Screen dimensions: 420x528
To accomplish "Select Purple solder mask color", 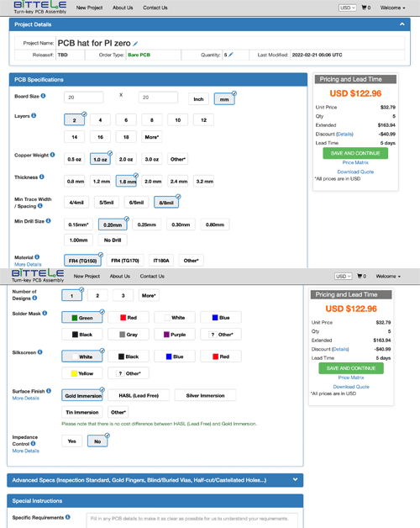I will pos(175,335).
